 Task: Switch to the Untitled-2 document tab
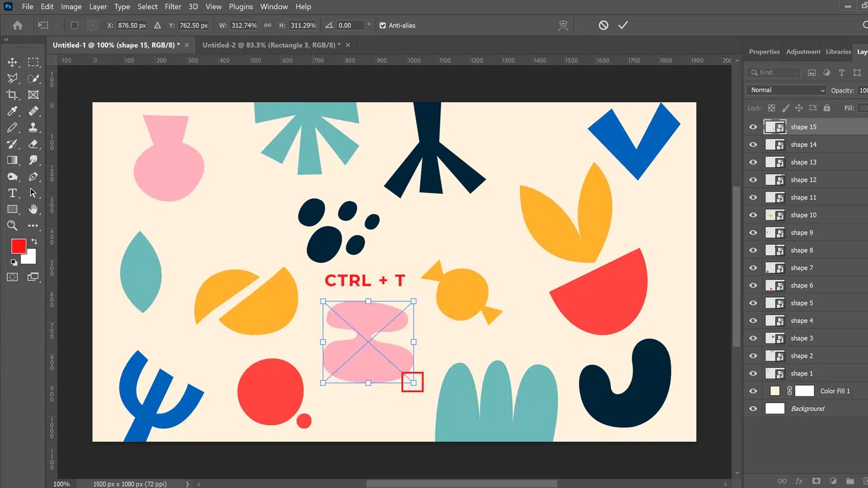point(271,45)
